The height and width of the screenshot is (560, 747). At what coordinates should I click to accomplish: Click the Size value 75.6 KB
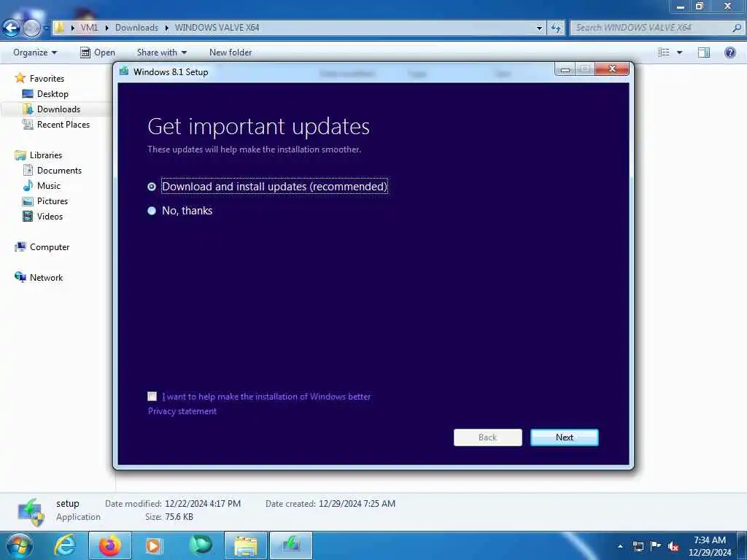(x=179, y=517)
